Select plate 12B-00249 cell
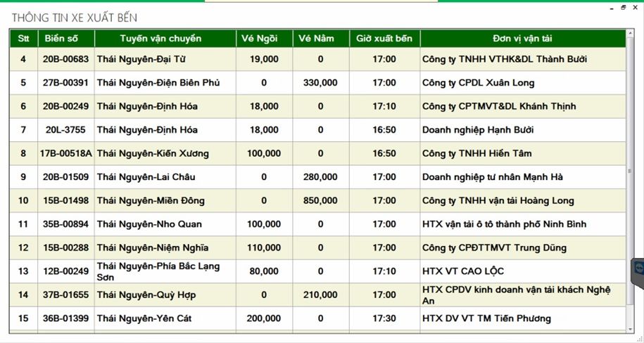 pyautogui.click(x=65, y=271)
